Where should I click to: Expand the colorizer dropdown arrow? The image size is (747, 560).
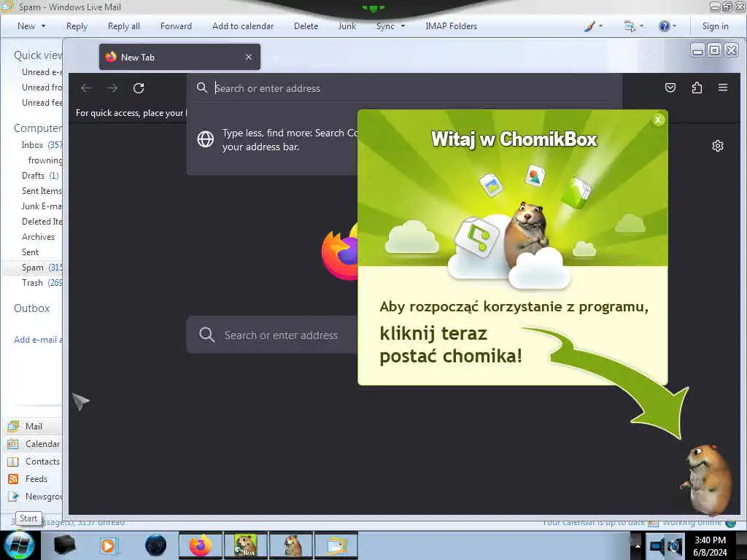(601, 26)
